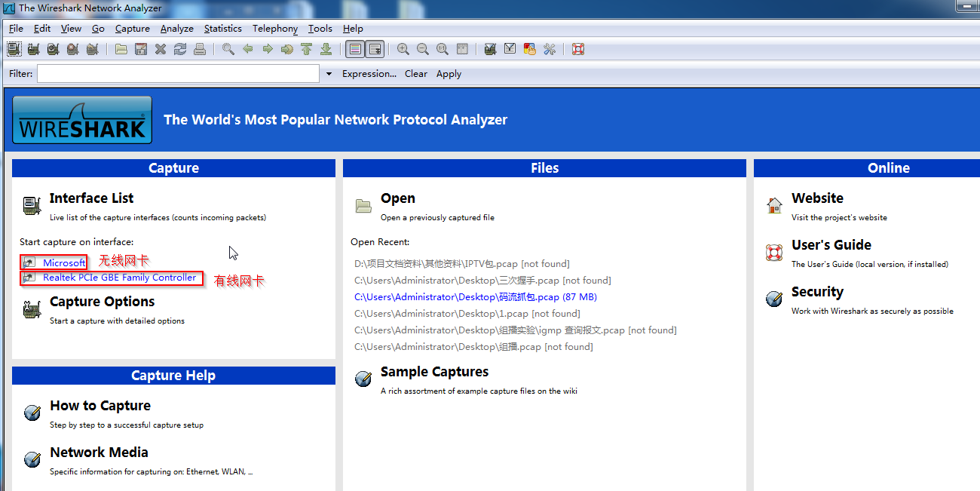
Task: Open the Edit menu
Action: 42,29
